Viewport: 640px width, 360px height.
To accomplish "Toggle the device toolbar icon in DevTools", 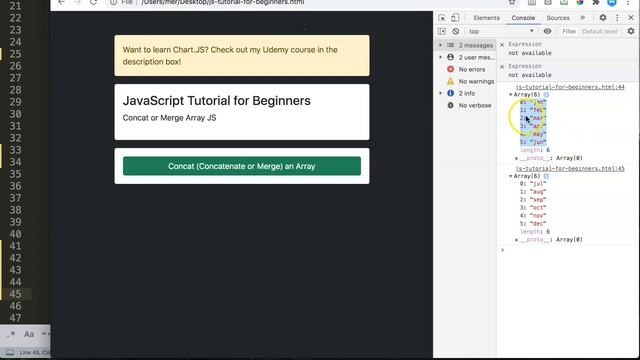I will 455,18.
